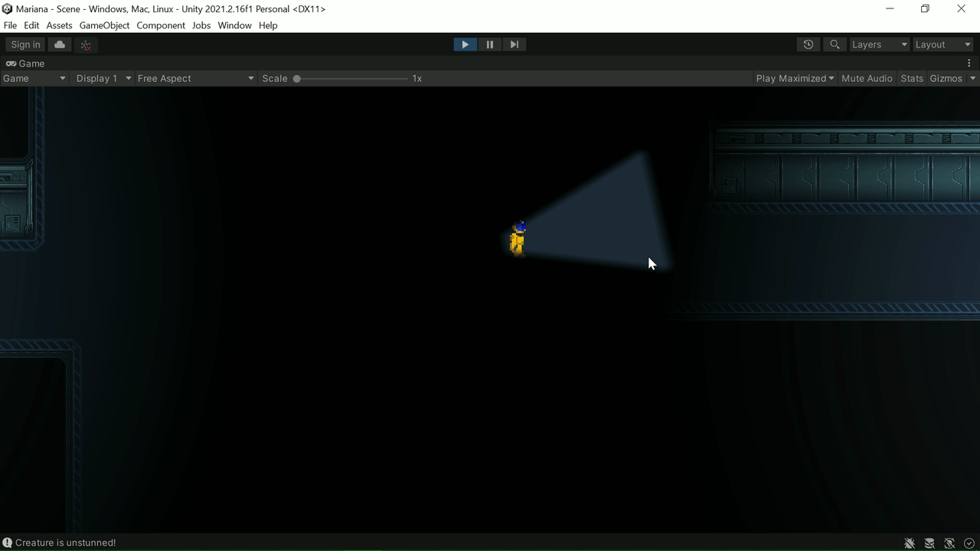Open the Layers dropdown

point(879,44)
